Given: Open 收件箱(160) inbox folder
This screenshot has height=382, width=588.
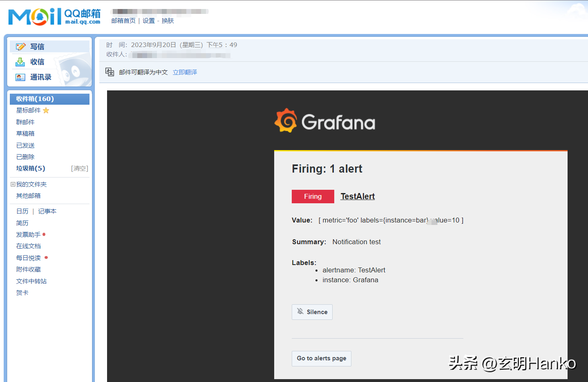Looking at the screenshot, I should 49,99.
